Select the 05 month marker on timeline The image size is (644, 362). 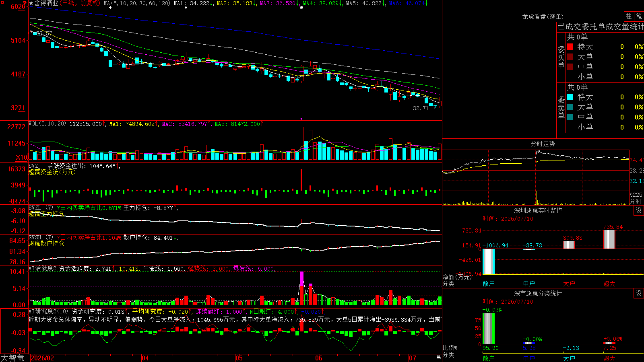pyautogui.click(x=239, y=358)
